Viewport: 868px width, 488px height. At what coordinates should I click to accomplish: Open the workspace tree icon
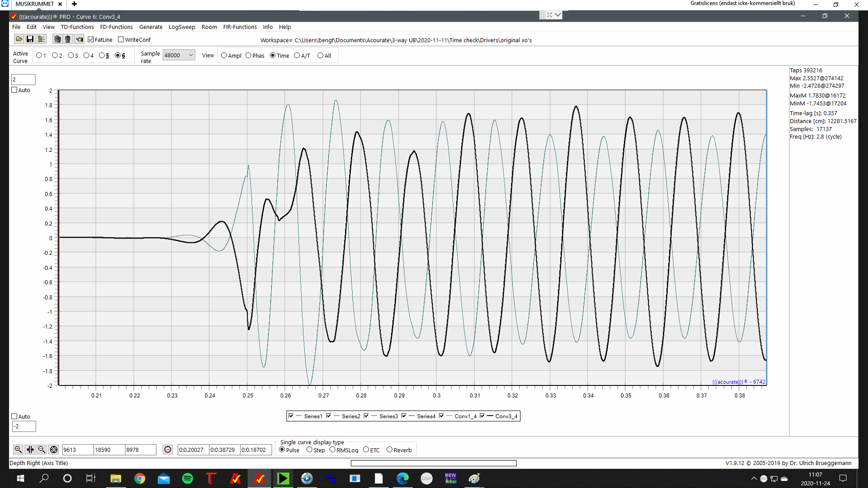pyautogui.click(x=42, y=39)
